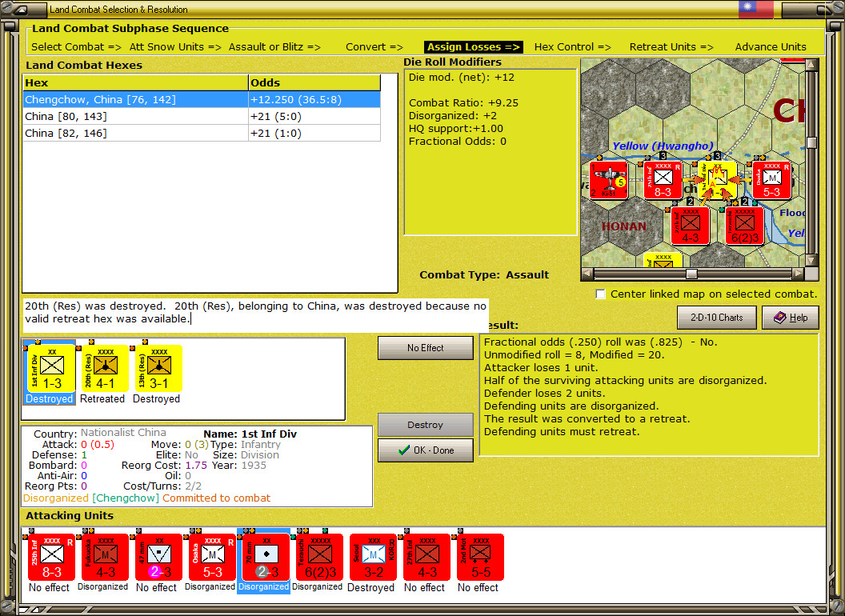Image resolution: width=845 pixels, height=616 pixels.
Task: Click the highlighted Assign Losses step
Action: [x=474, y=47]
